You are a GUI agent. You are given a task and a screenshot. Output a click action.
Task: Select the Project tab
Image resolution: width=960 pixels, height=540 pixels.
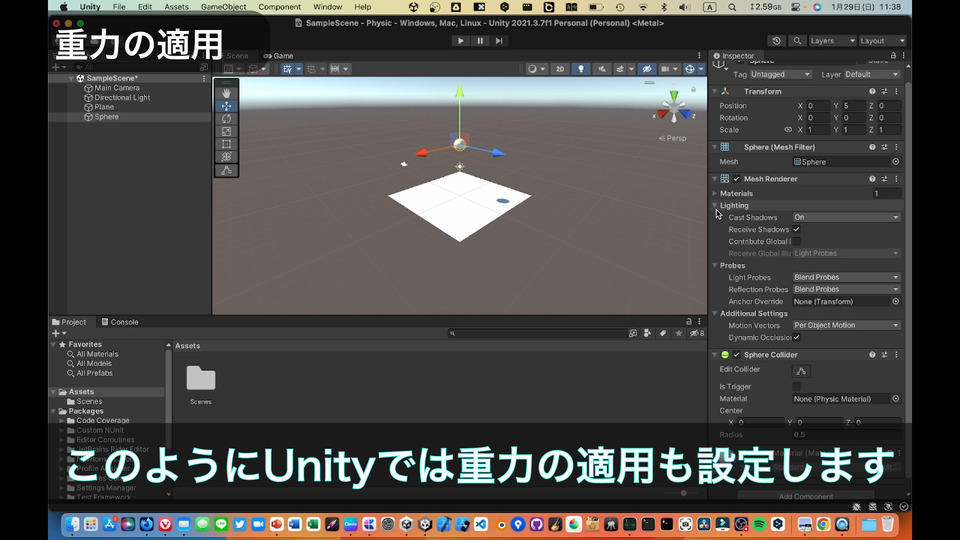69,322
